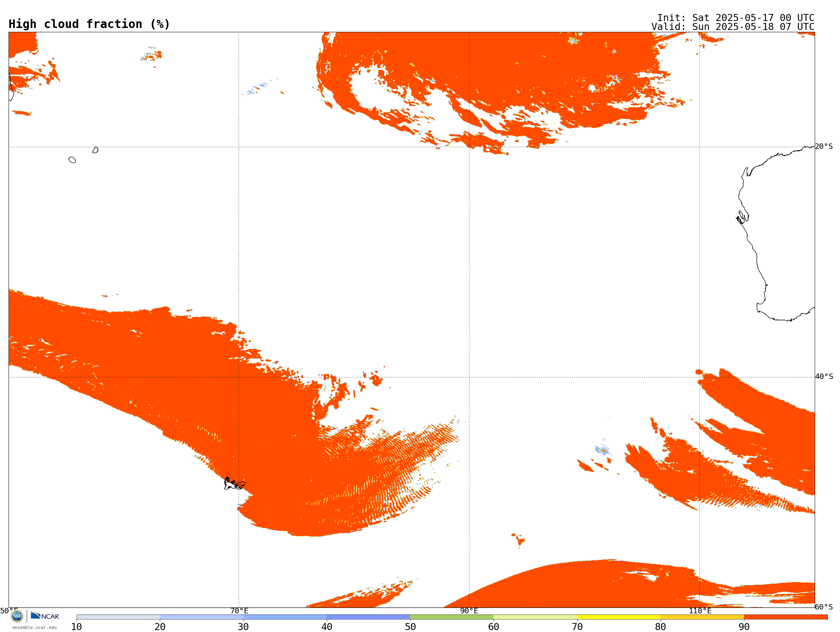
Task: Pick the 30-40 blue colorbar segment
Action: pos(285,617)
